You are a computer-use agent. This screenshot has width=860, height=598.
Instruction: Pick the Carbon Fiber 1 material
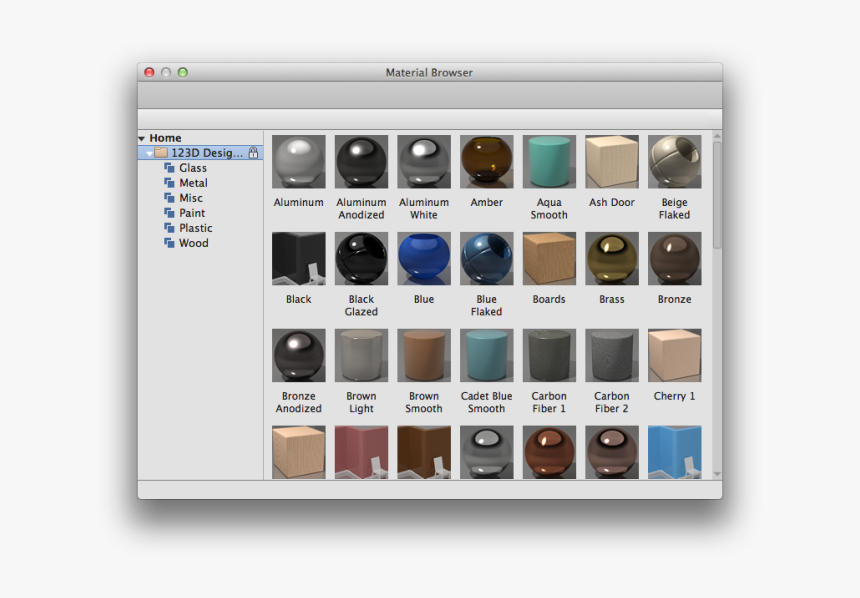tap(549, 354)
